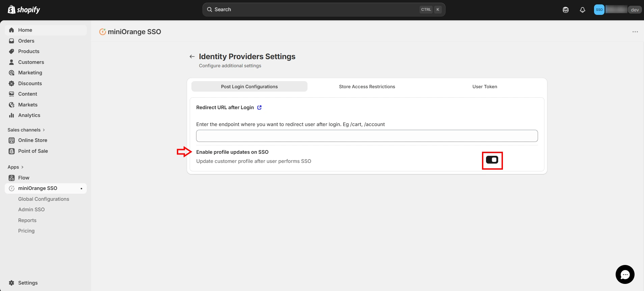Open the chat support bubble
The image size is (644, 291).
point(625,274)
